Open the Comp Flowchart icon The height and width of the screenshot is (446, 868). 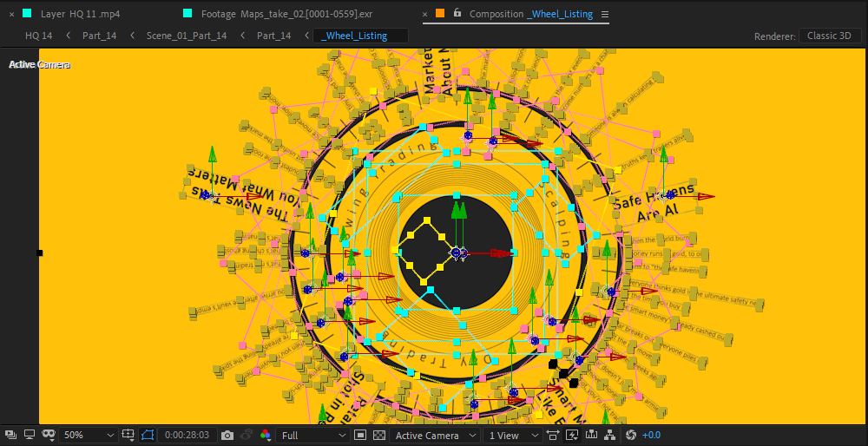610,436
